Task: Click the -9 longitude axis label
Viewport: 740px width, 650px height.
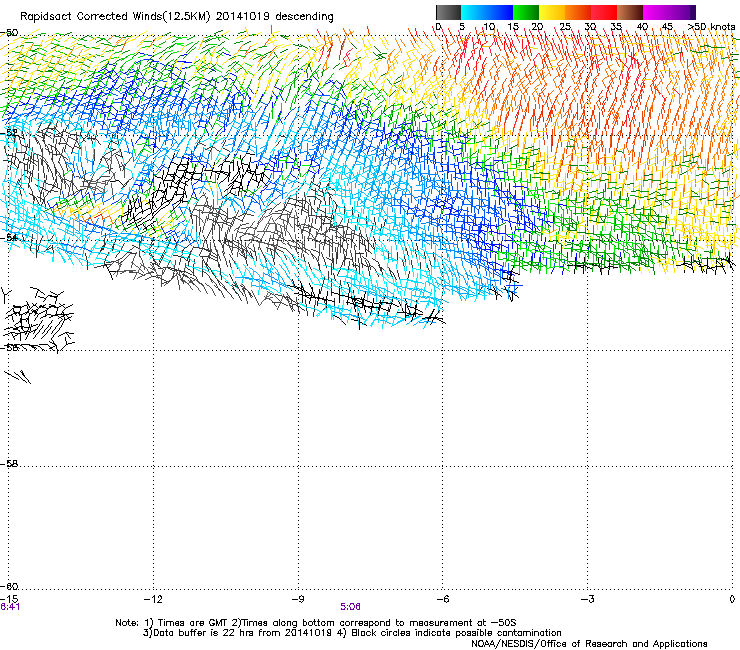Action: 298,599
